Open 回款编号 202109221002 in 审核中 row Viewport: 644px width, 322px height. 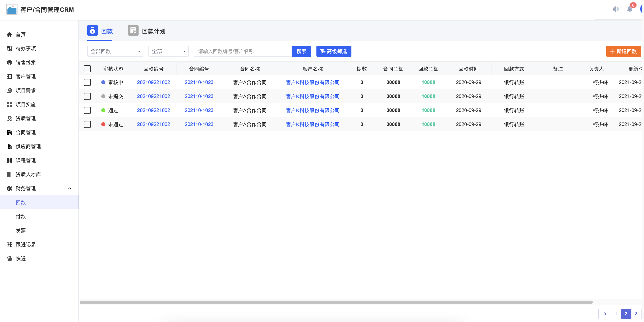coord(154,82)
